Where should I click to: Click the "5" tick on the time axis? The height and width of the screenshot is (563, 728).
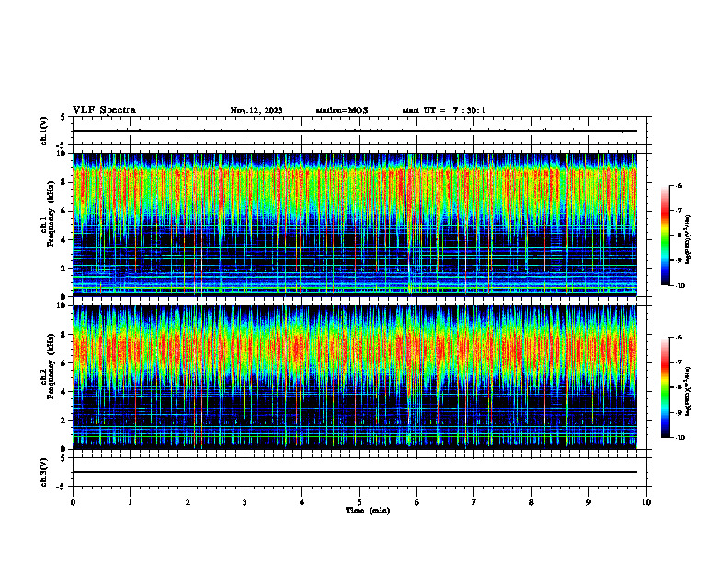[359, 502]
